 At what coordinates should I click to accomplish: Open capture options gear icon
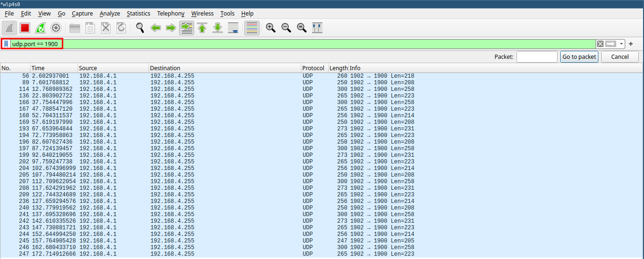[x=56, y=28]
